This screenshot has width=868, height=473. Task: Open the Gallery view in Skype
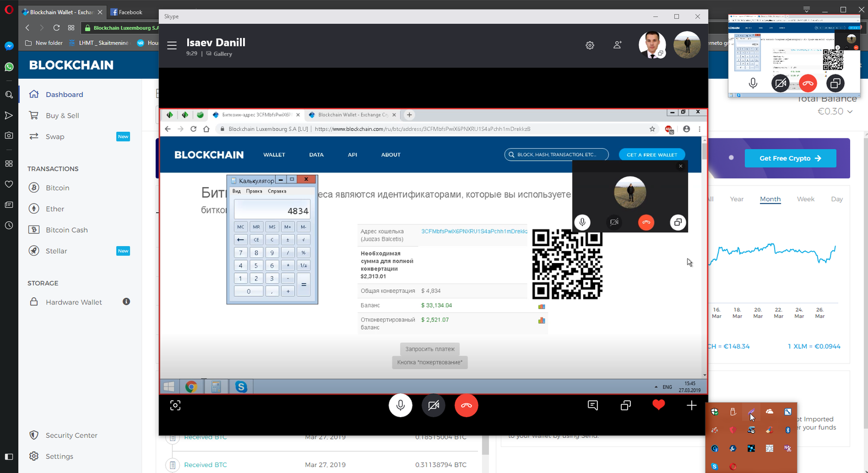219,54
